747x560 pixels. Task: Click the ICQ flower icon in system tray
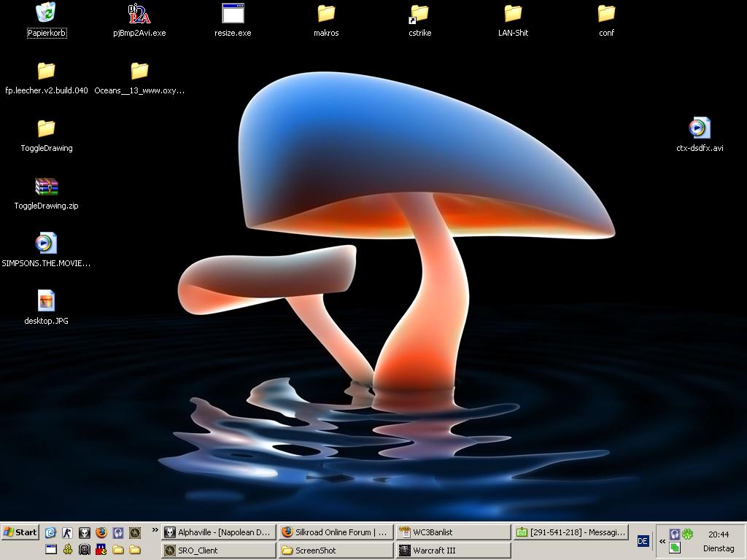pos(688,534)
